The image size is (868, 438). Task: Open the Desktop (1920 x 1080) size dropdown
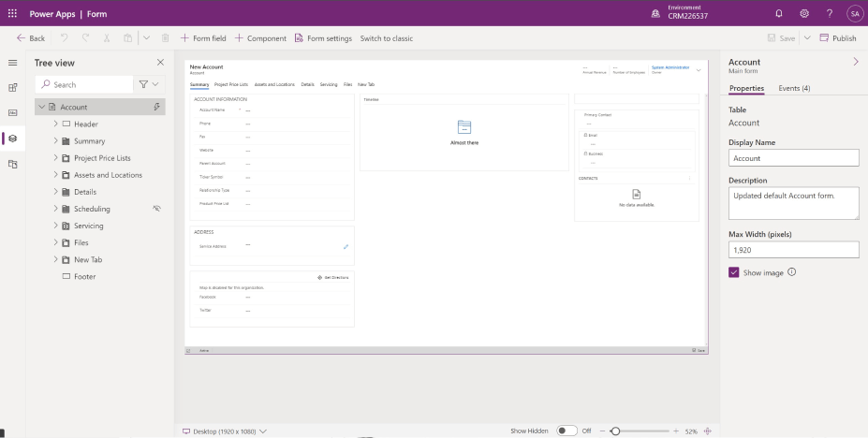coord(225,431)
